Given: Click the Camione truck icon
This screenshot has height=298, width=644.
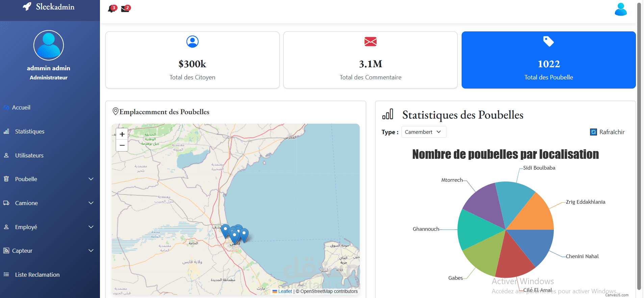Looking at the screenshot, I should 6,203.
